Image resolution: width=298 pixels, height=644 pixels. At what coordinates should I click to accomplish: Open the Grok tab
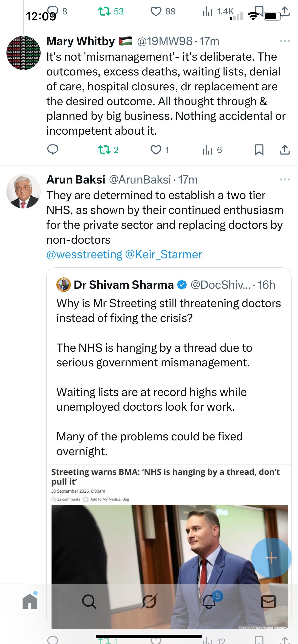click(149, 602)
